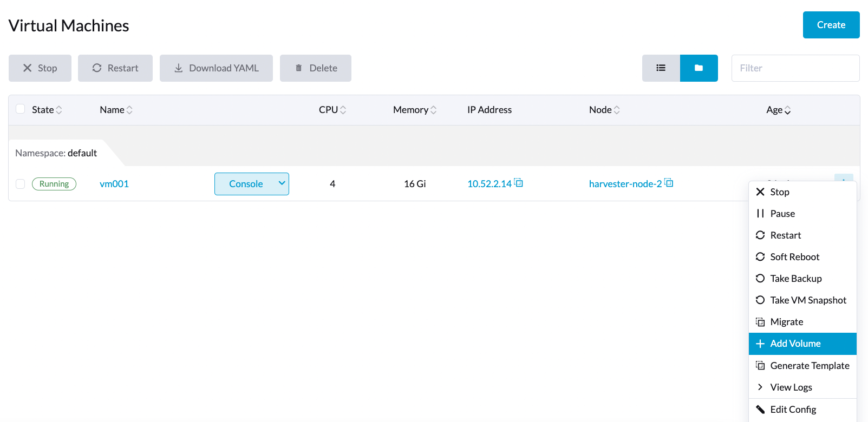Click the blue Create button
The height and width of the screenshot is (422, 868).
pos(831,25)
